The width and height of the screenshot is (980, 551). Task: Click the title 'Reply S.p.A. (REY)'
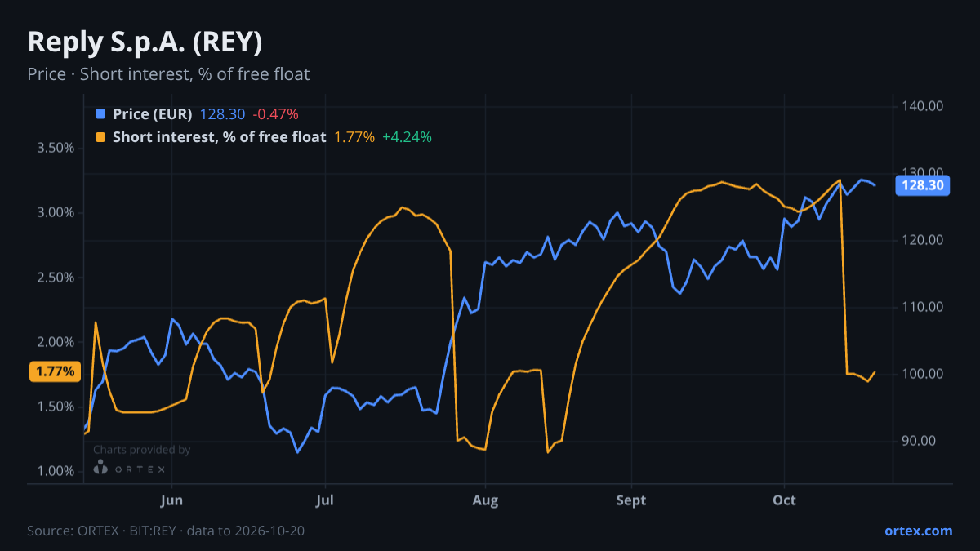point(145,42)
